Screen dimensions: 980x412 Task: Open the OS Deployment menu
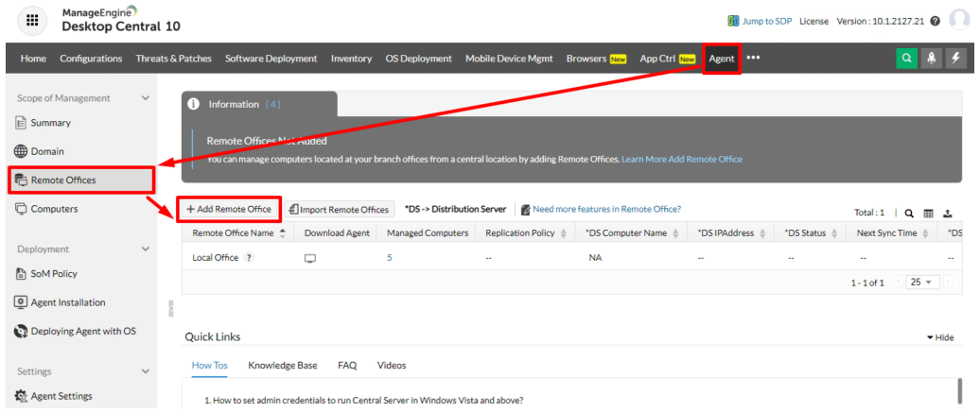[419, 58]
